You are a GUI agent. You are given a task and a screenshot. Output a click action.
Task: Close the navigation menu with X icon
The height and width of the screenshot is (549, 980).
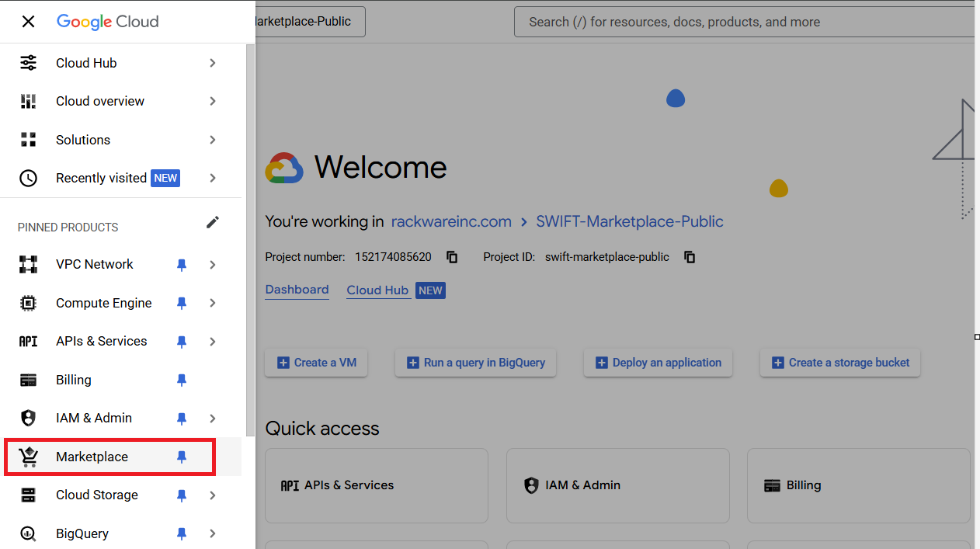[28, 22]
